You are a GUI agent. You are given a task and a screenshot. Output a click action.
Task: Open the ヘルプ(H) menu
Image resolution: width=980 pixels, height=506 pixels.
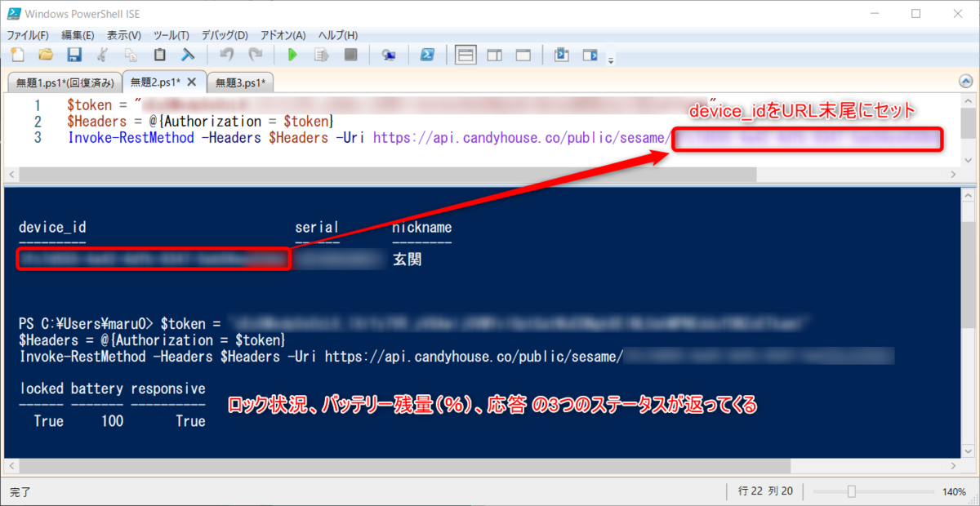[337, 35]
